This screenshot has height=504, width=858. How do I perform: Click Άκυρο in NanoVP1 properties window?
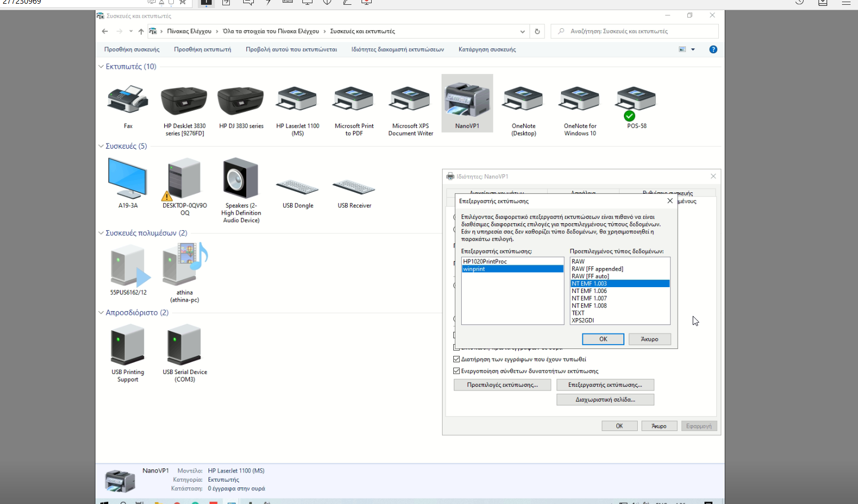(x=659, y=426)
